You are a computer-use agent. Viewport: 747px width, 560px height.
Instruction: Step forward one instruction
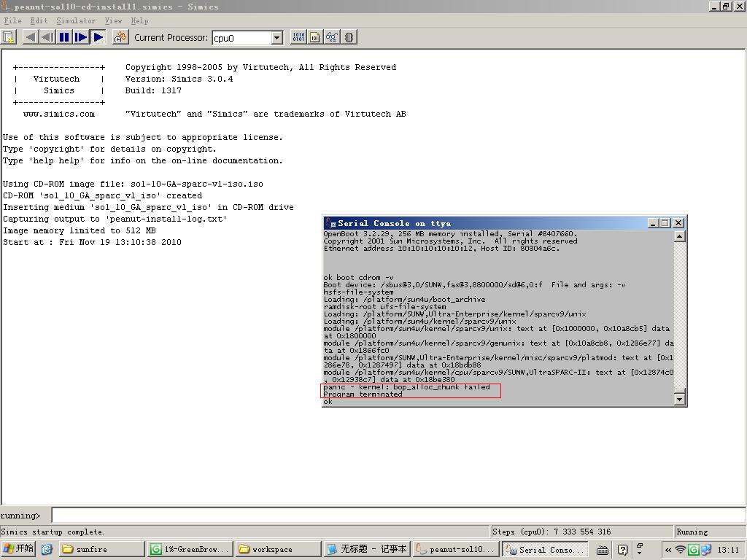tap(81, 37)
